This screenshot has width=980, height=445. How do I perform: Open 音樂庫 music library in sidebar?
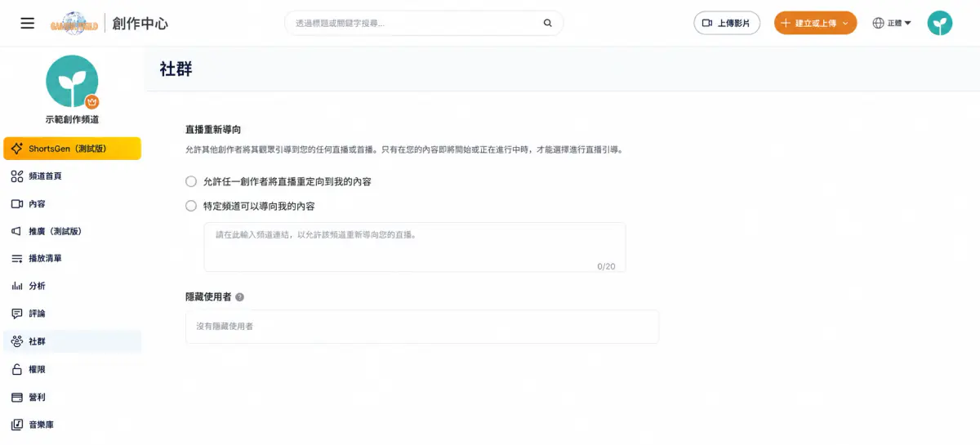72,425
